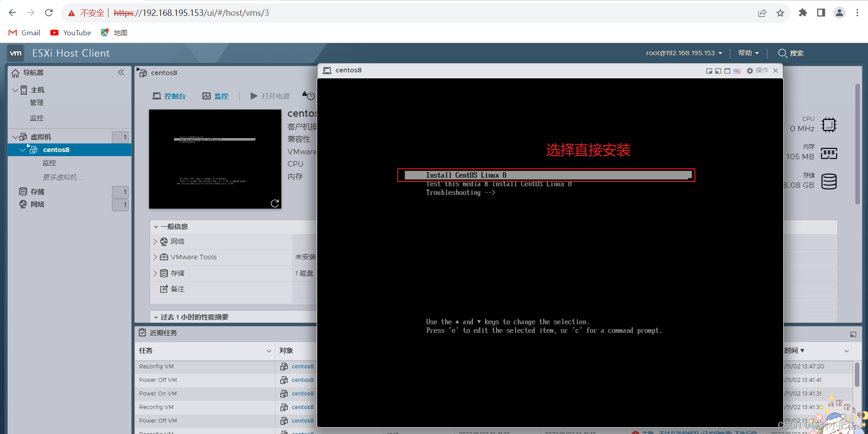Click the CPU chip icon
The image size is (868, 434).
pyautogui.click(x=829, y=124)
